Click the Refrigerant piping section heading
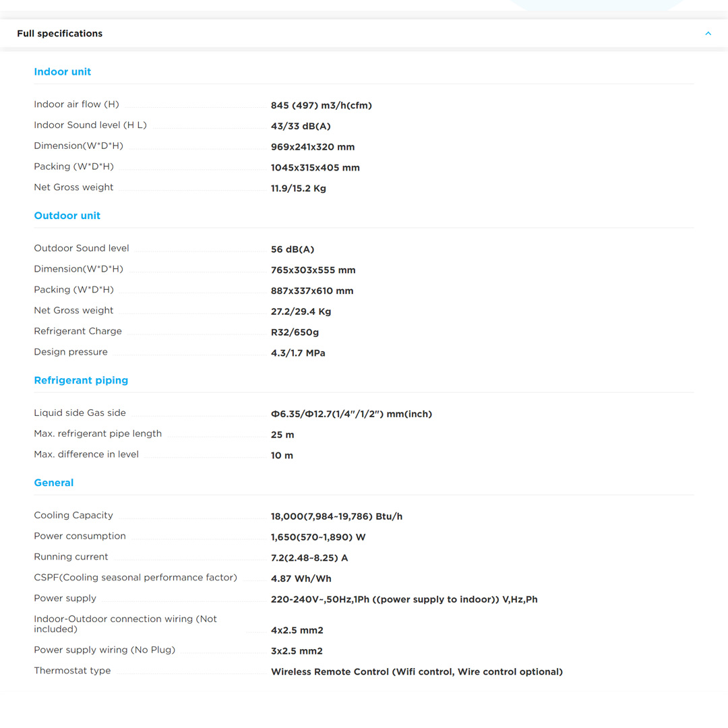 (x=81, y=380)
